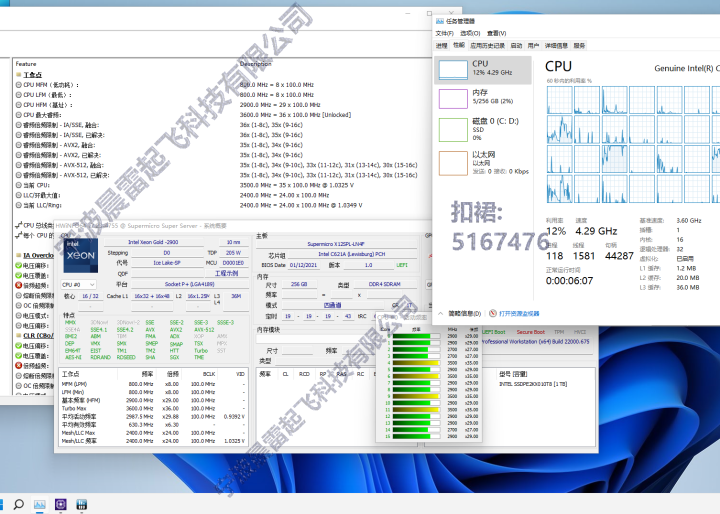
Task: Click the Task Manager title bar icon
Action: 439,21
